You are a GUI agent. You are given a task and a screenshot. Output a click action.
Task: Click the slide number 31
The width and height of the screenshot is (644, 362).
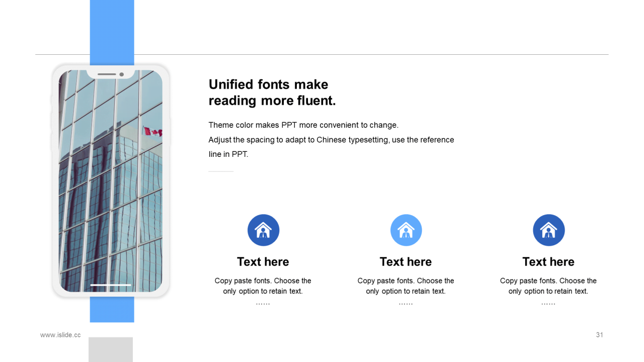599,335
